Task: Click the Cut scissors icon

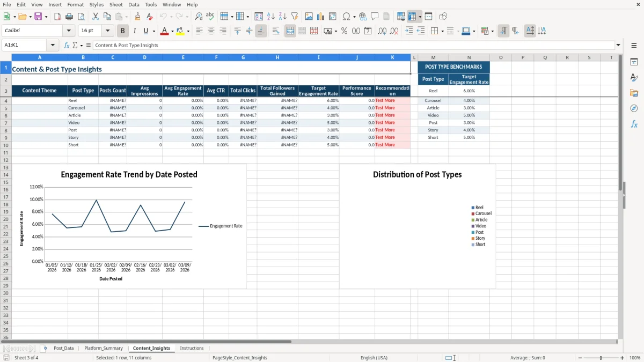Action: tap(95, 17)
